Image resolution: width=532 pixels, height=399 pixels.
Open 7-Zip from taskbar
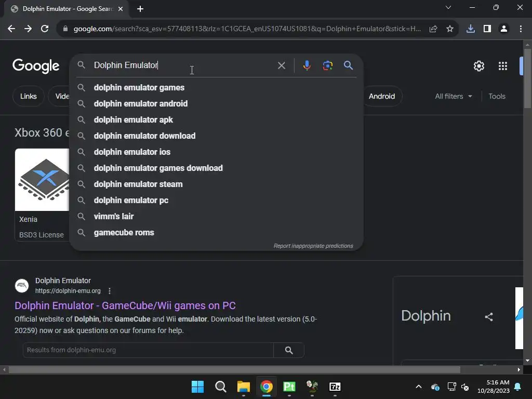[x=335, y=387]
